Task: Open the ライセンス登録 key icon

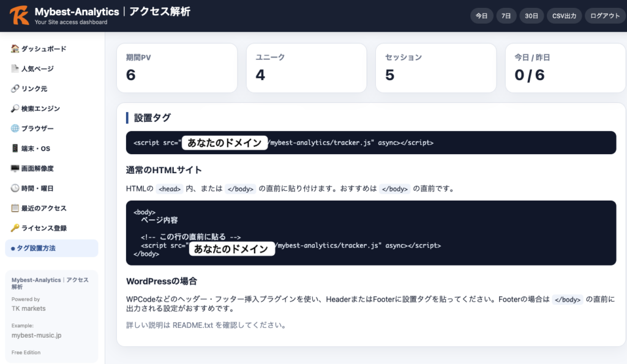Action: [x=15, y=228]
